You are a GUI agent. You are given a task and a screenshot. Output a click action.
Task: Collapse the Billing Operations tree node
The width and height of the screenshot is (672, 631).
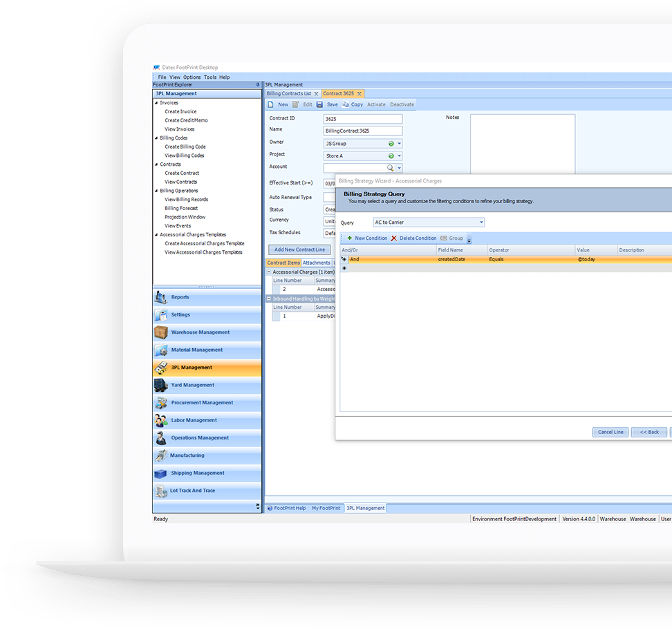156,191
